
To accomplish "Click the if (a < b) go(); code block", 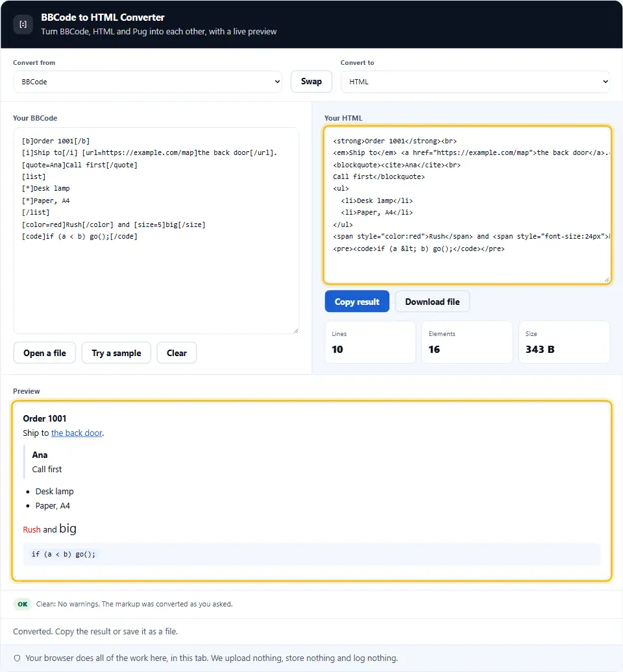I will pyautogui.click(x=311, y=554).
